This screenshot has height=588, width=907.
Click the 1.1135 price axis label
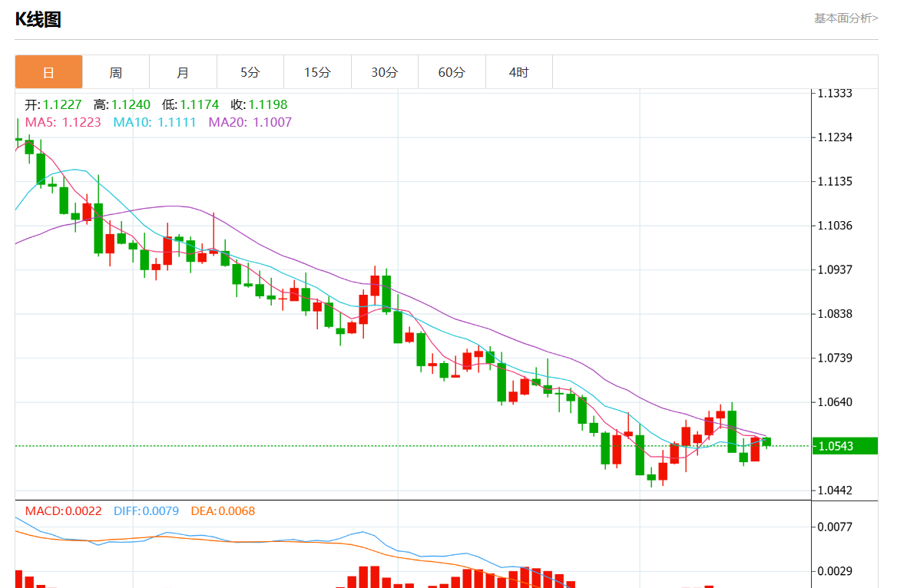click(x=835, y=182)
